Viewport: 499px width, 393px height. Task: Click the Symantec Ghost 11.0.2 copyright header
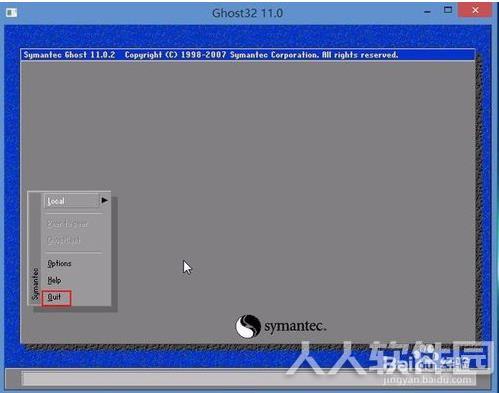pos(211,55)
